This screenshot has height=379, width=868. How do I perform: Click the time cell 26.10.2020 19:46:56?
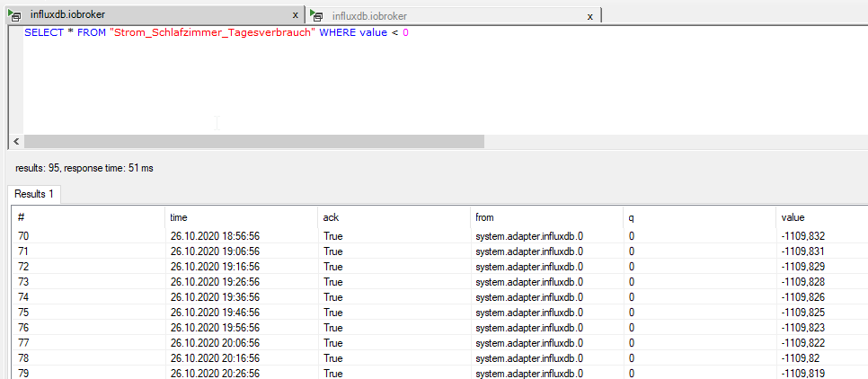tap(216, 312)
